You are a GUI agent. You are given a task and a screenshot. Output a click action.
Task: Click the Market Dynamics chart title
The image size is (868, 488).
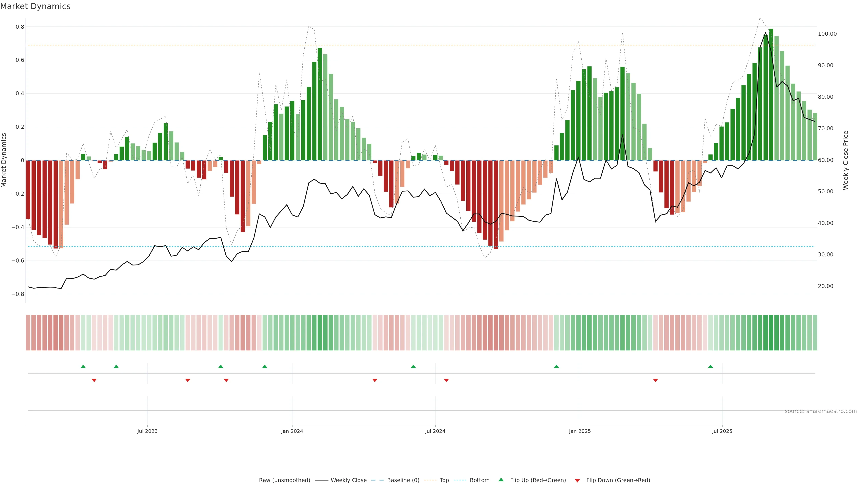coord(35,6)
